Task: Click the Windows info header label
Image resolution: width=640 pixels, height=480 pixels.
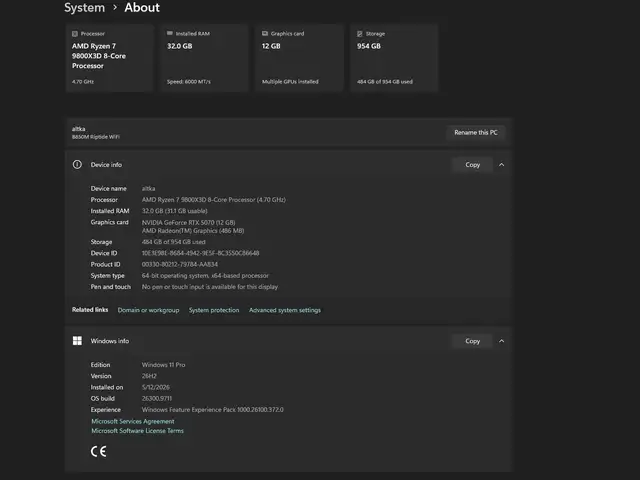Action: [110, 341]
